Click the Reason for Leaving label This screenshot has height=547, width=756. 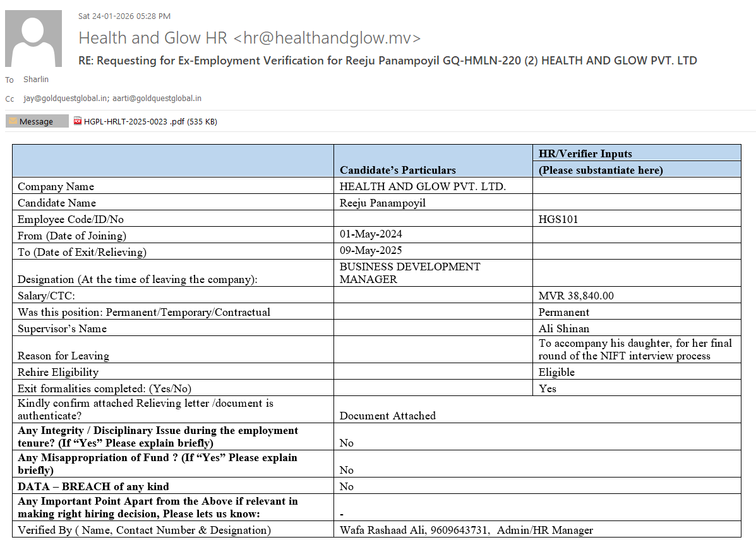pyautogui.click(x=64, y=356)
